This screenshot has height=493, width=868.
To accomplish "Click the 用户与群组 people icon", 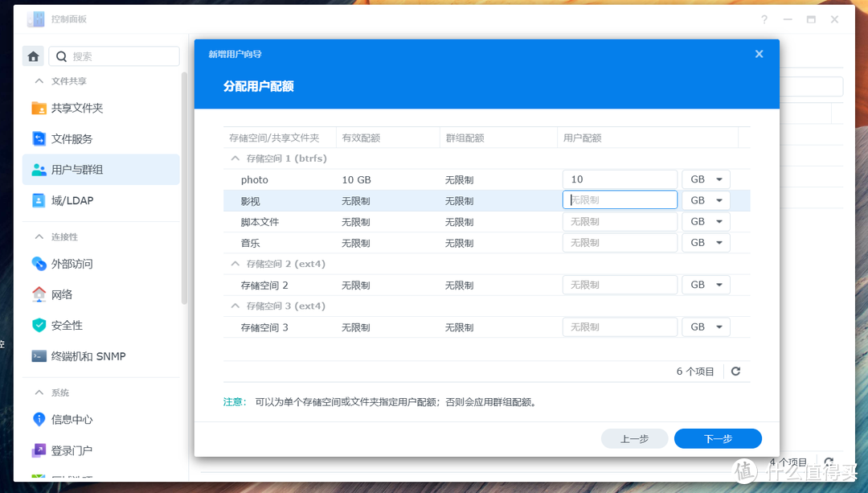I will point(38,169).
